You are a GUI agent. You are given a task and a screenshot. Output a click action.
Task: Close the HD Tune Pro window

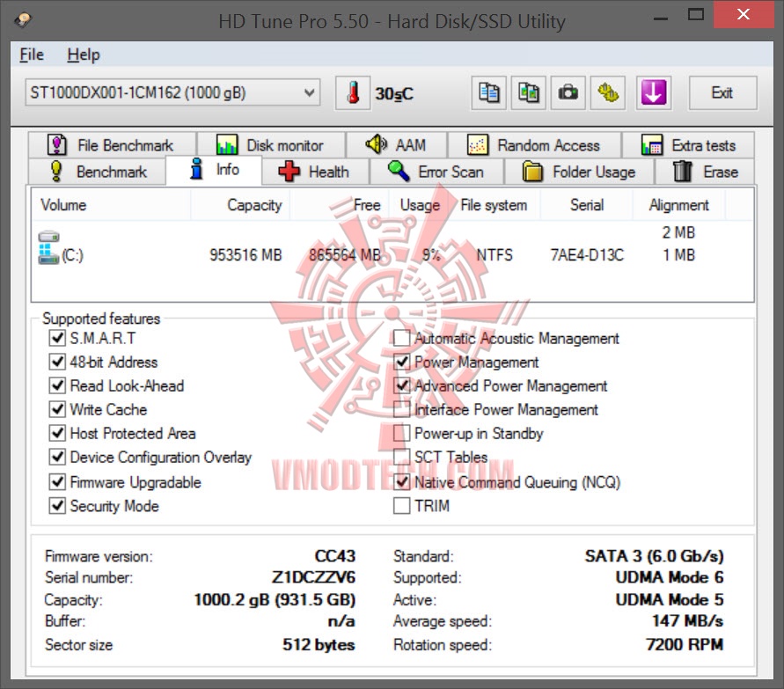[744, 14]
